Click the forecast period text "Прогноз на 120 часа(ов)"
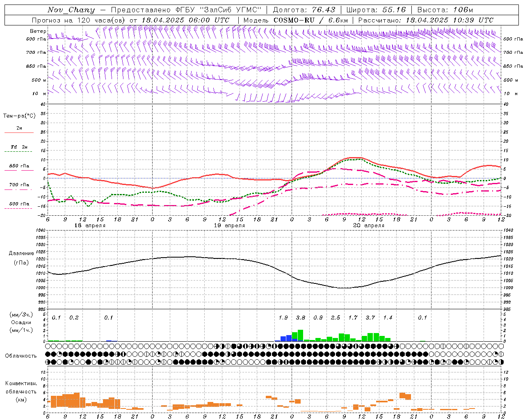Viewport: 525px width, 420px height. click(79, 20)
